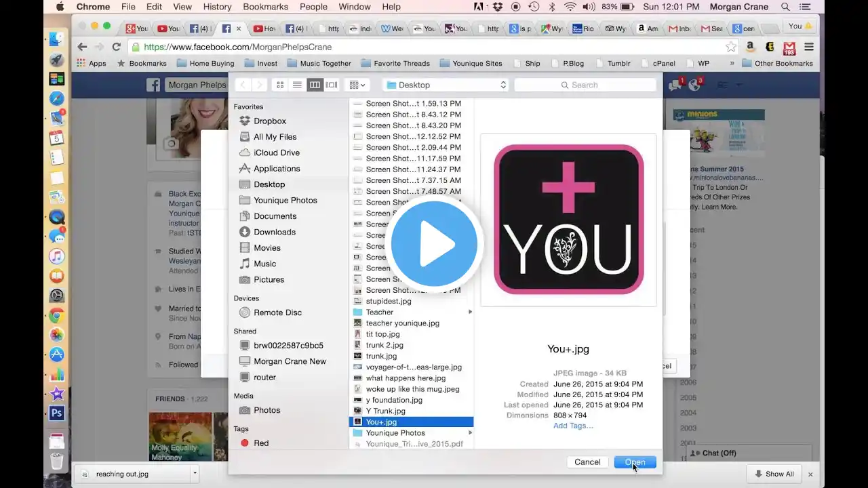Switch file dialog to Cover Flow view

click(332, 85)
